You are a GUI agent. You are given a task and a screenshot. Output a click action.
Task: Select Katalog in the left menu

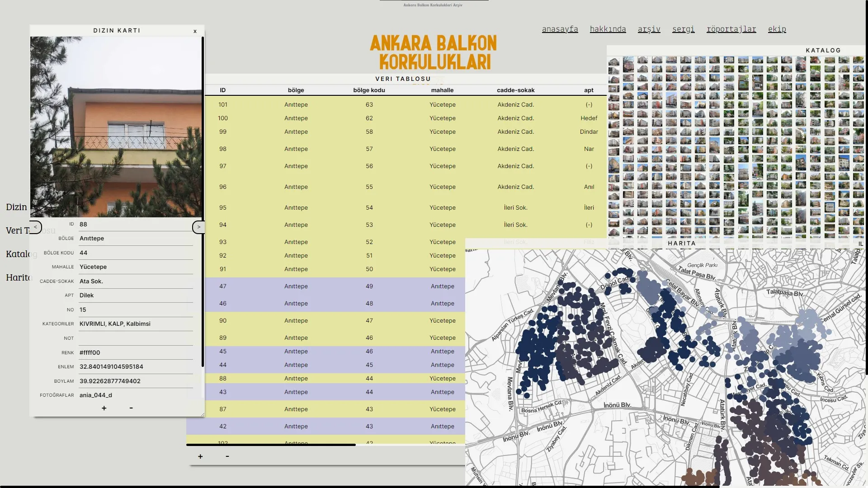18,254
